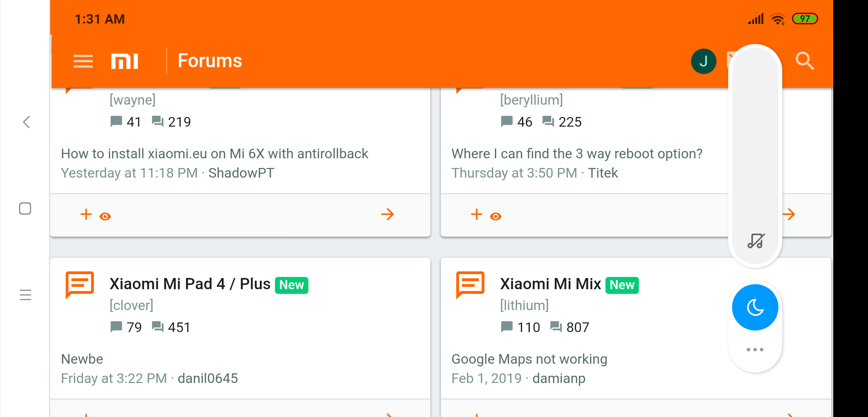View ShadowPT user profile

[x=241, y=173]
